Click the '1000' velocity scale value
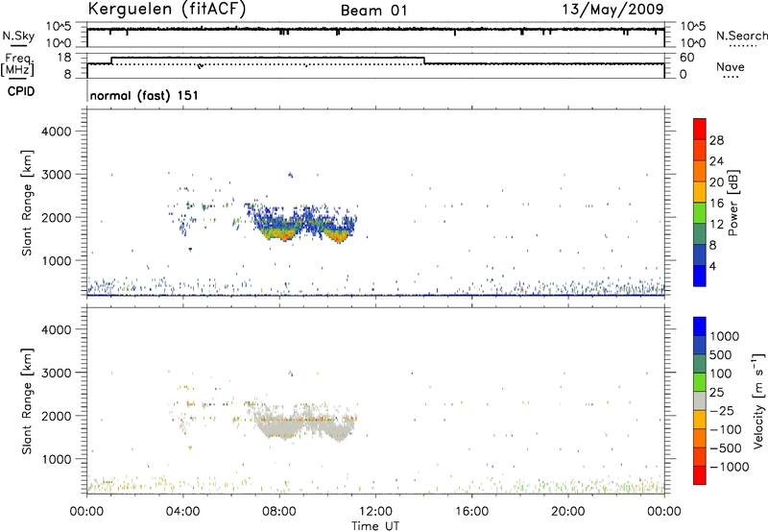 point(724,336)
